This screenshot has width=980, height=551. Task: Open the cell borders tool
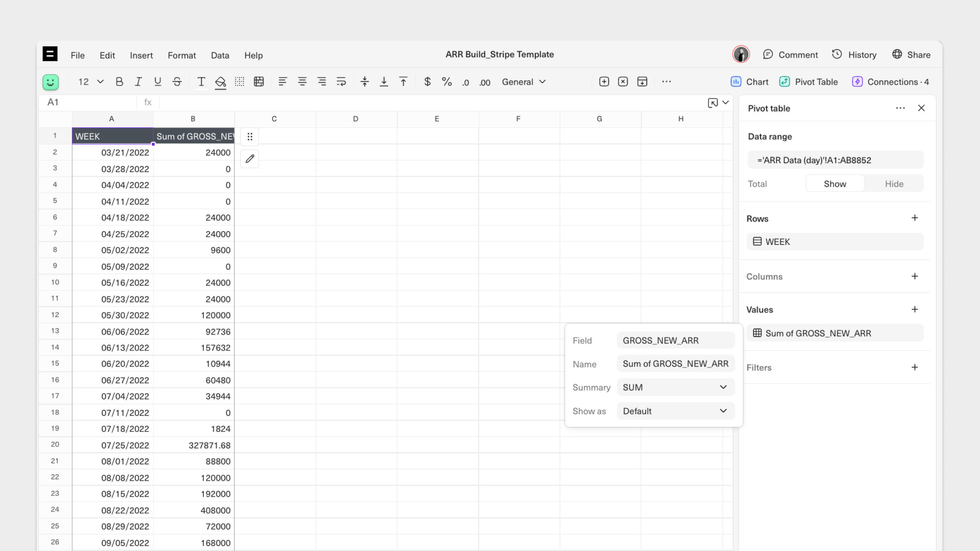click(x=240, y=82)
